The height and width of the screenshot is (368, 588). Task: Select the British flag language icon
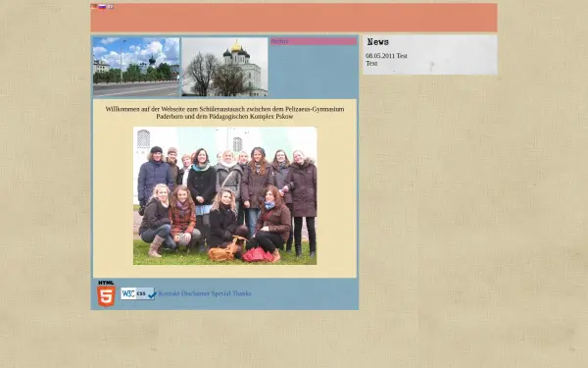click(110, 7)
